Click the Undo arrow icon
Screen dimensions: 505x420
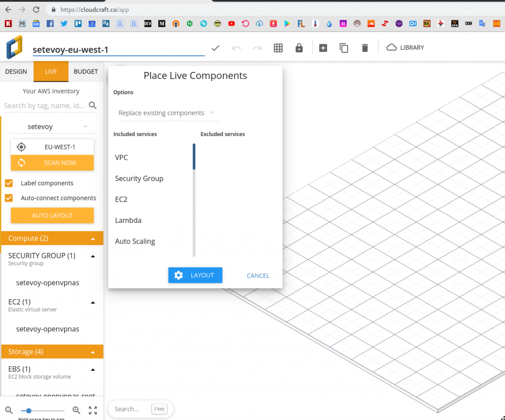click(236, 47)
